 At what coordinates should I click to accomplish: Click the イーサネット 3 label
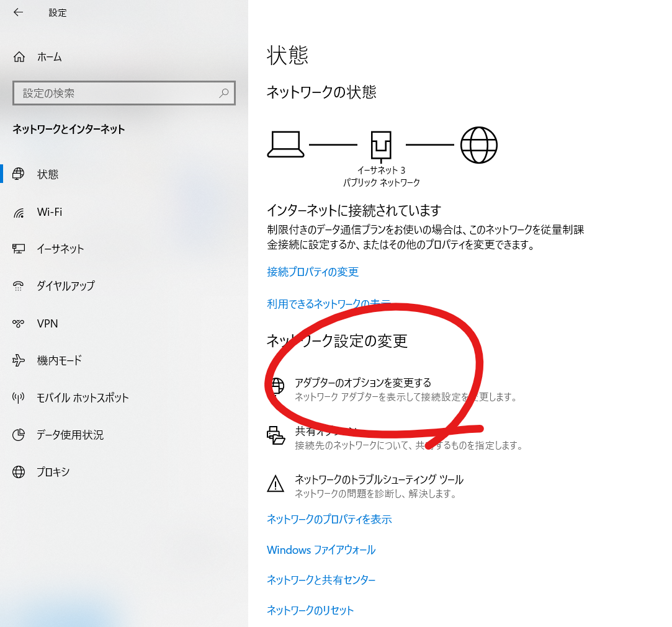[381, 171]
